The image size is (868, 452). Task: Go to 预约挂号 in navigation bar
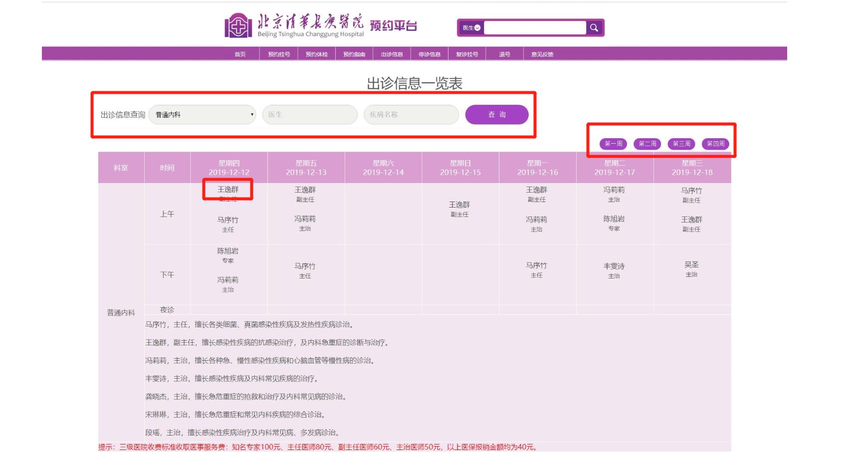point(279,54)
